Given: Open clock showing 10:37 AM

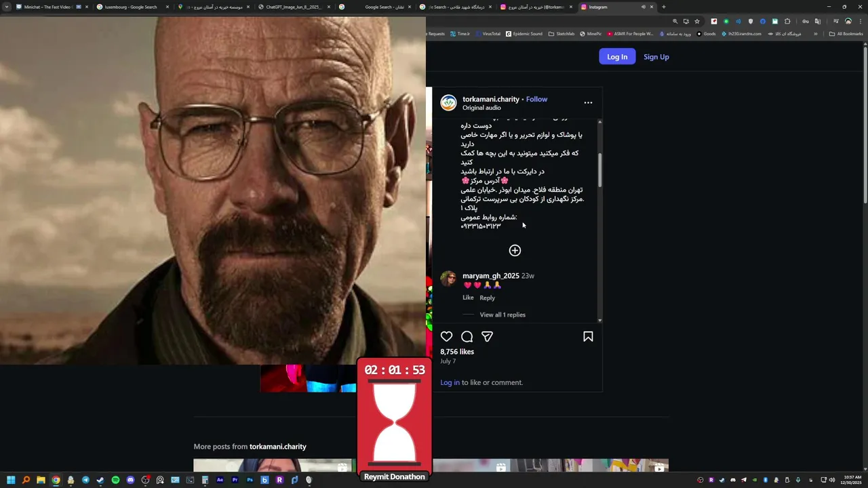Looking at the screenshot, I should point(851,480).
